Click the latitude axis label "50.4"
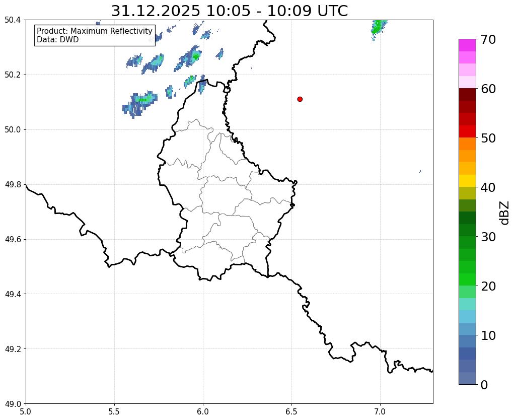 click(13, 20)
